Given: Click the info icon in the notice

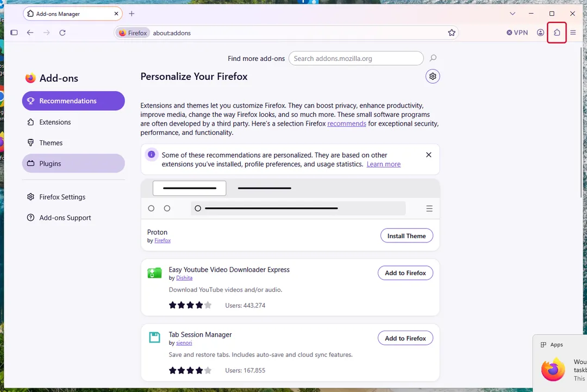Looking at the screenshot, I should tap(151, 154).
